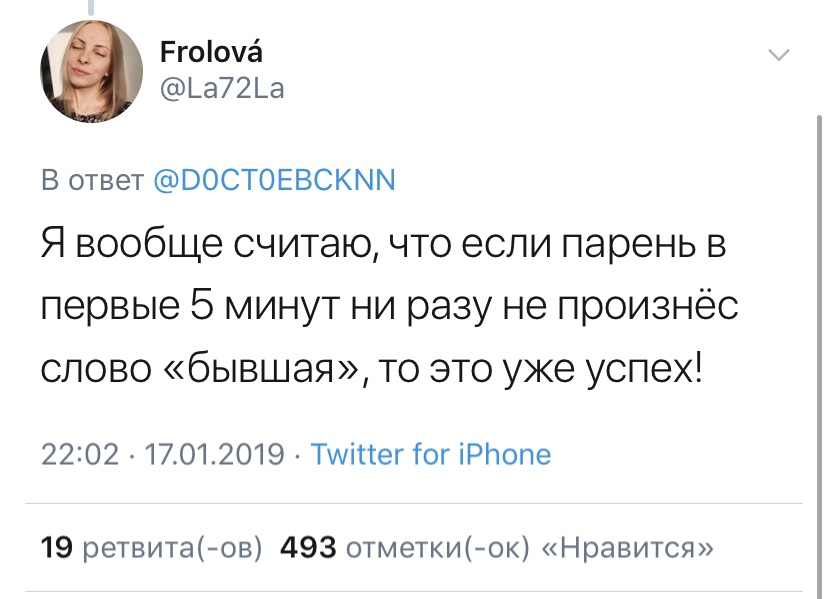Viewport: 828px width, 599px height.
Task: Click the tweet line starting with «первые 5 минут»
Action: click(390, 306)
